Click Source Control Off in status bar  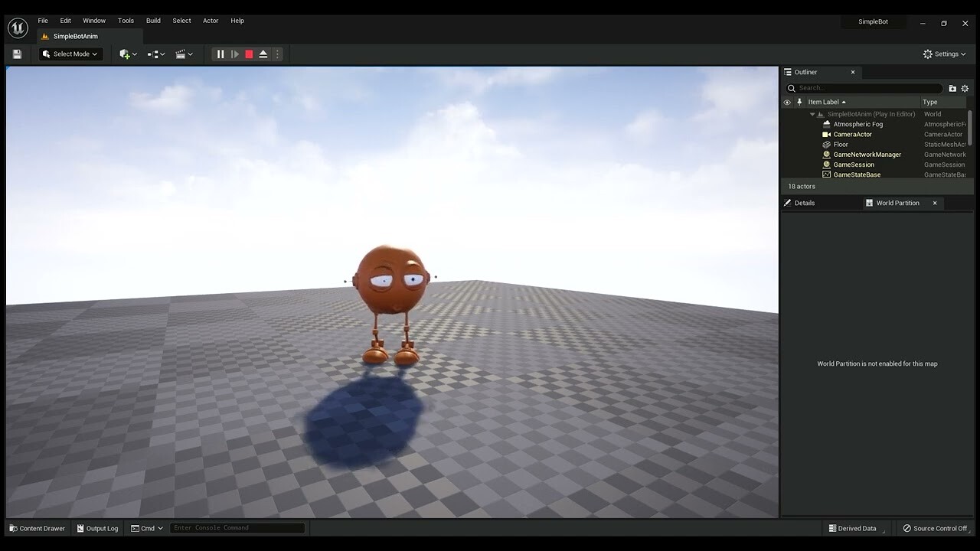(x=936, y=528)
